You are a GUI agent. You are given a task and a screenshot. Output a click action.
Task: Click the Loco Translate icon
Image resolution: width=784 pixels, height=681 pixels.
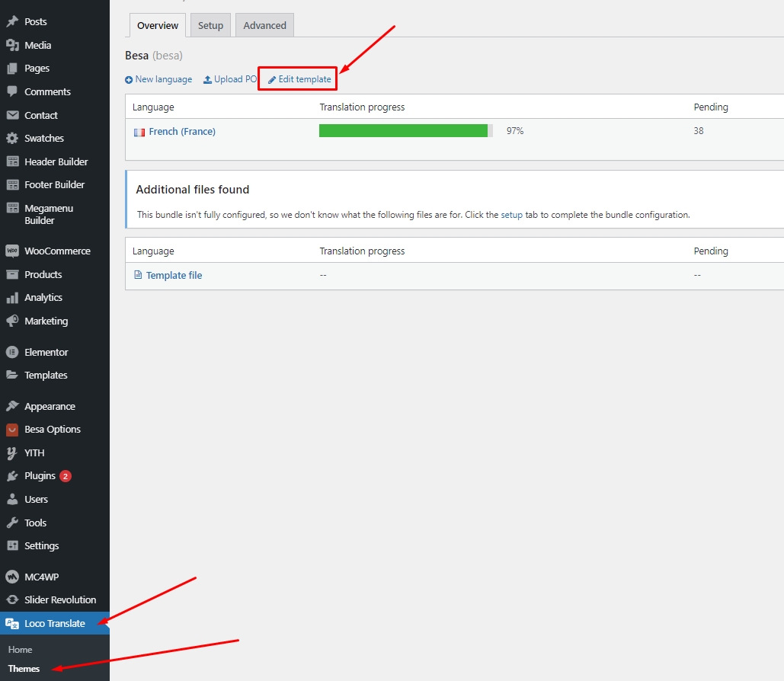click(12, 624)
